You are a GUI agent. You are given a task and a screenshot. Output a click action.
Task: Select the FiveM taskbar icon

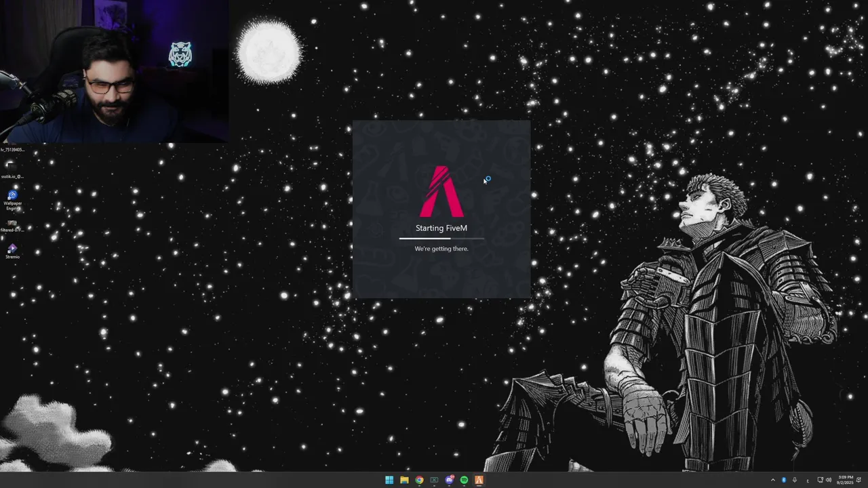tap(479, 480)
